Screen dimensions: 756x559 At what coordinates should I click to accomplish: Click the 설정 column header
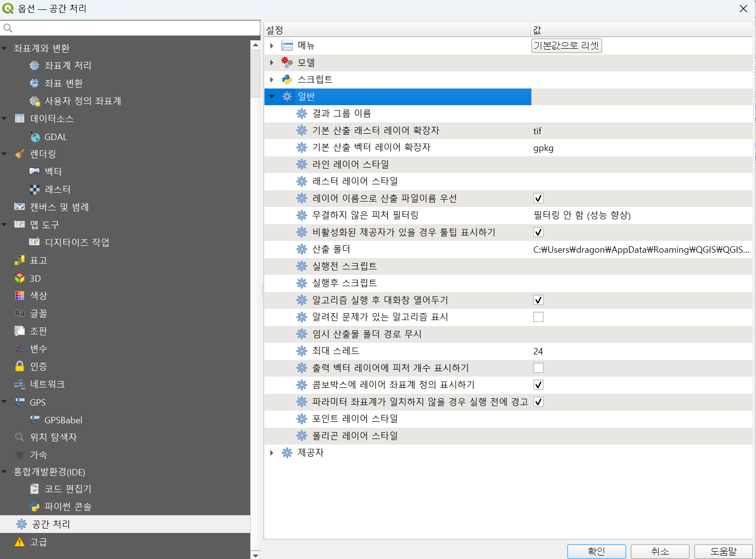tap(397, 30)
